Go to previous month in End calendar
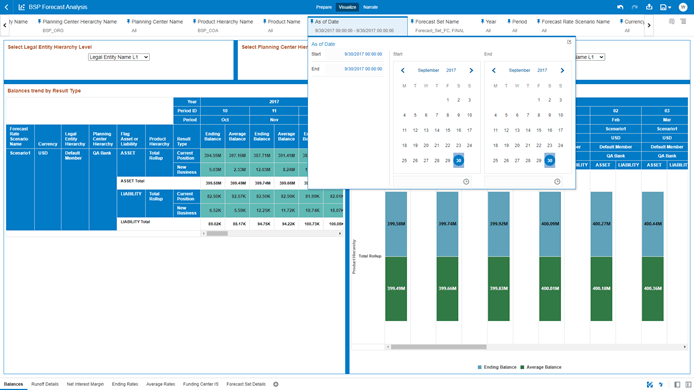694x390 pixels. (494, 70)
